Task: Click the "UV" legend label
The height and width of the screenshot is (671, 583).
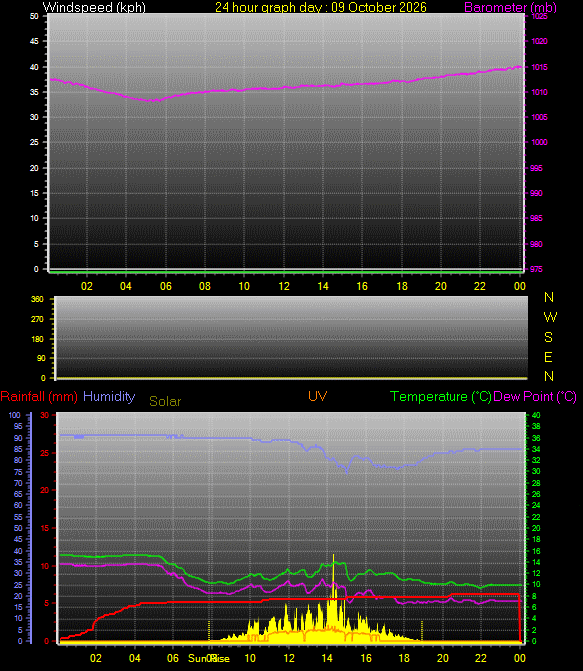Action: (x=318, y=396)
